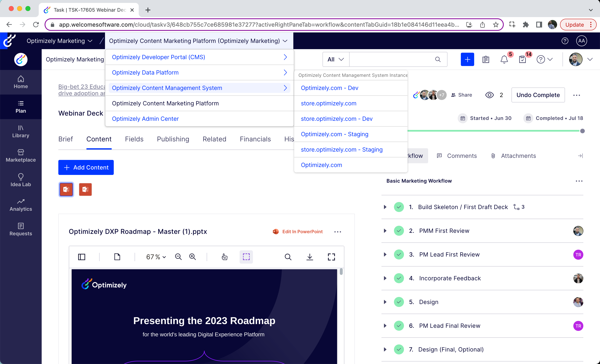Open the Library section in sidebar
This screenshot has height=364, width=600.
pyautogui.click(x=21, y=131)
